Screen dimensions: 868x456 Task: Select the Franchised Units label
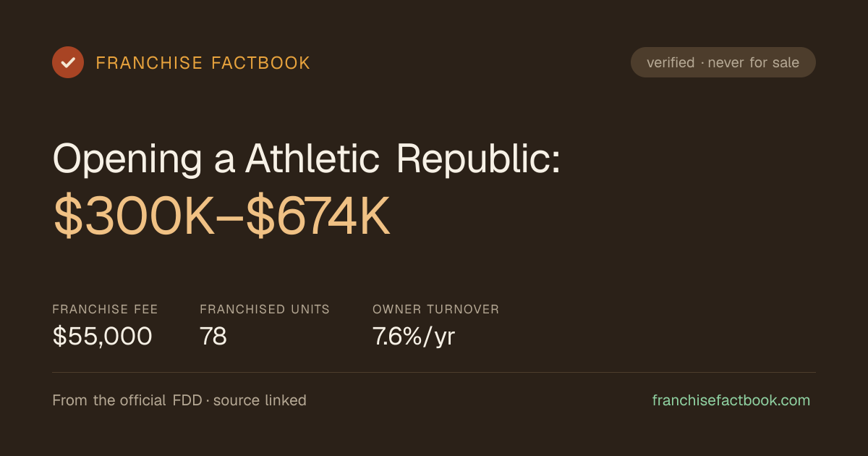tap(265, 310)
